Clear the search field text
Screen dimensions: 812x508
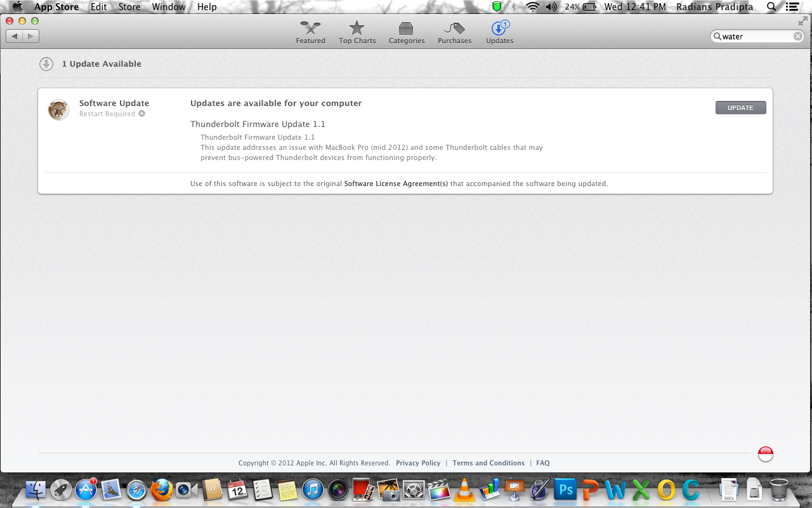[798, 36]
